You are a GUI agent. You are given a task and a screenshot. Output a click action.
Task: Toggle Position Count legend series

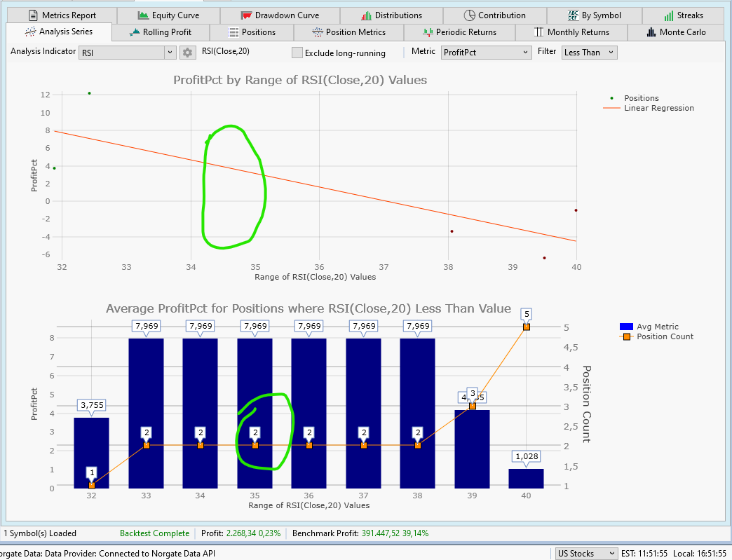click(663, 336)
